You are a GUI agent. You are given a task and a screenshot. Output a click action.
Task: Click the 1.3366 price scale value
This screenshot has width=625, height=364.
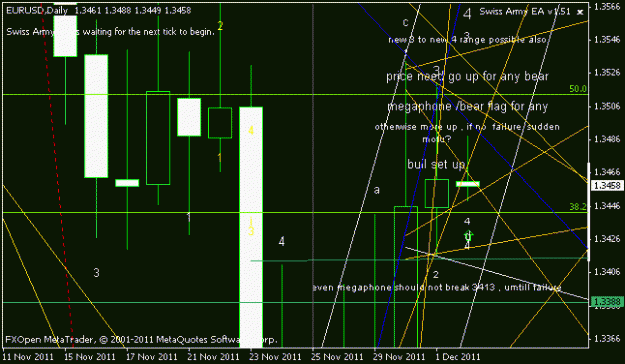(607, 338)
